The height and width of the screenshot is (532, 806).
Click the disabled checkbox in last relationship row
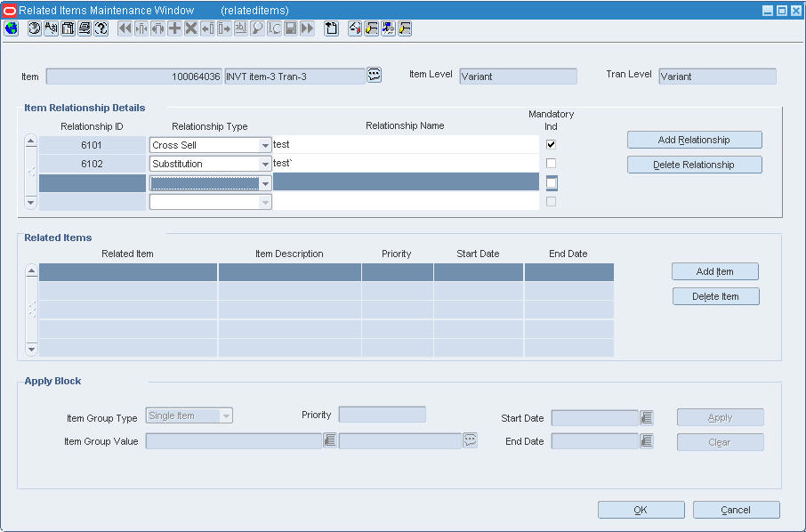[x=551, y=201]
